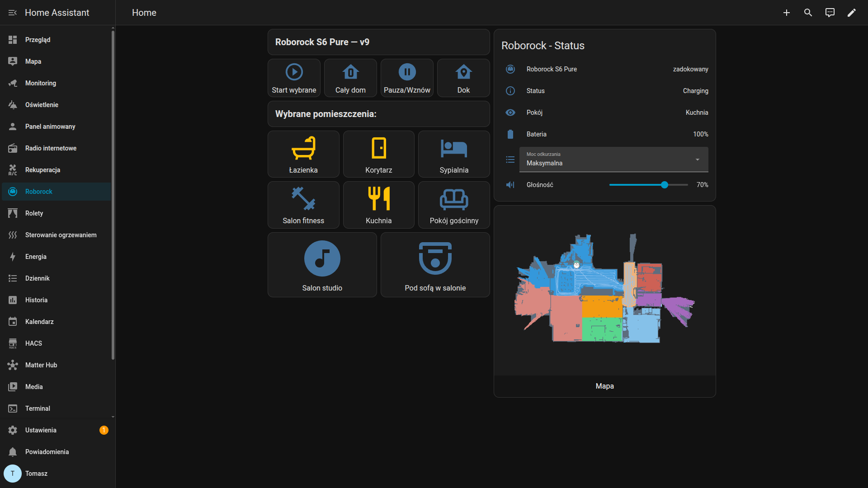Click the Rekuperacja A/C fan icon
Viewport: 868px width, 488px height.
pos(13,170)
